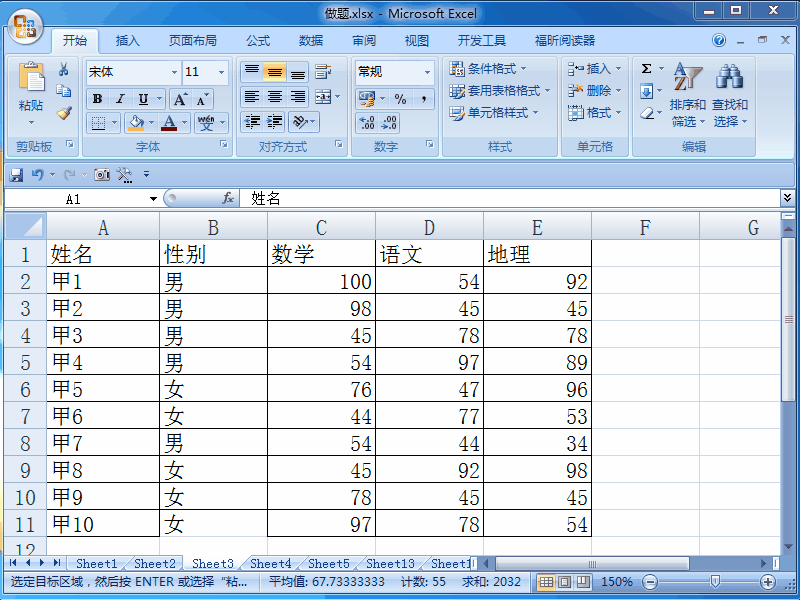Open 排序和筛选 sort and filter
800x600 pixels.
(688, 95)
